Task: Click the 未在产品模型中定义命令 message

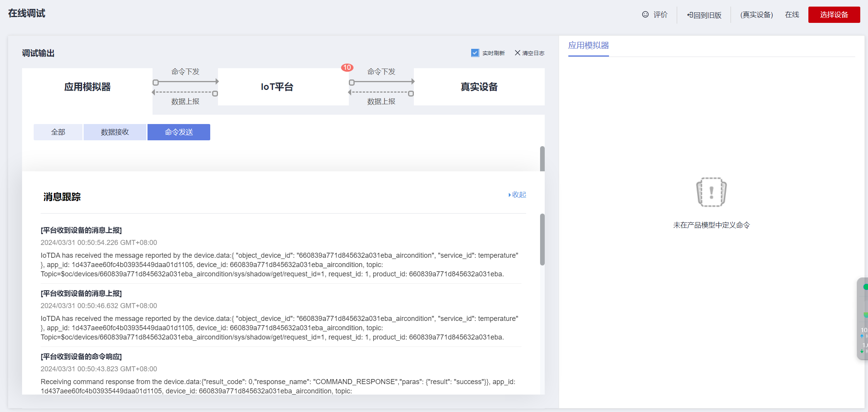Action: pos(712,225)
